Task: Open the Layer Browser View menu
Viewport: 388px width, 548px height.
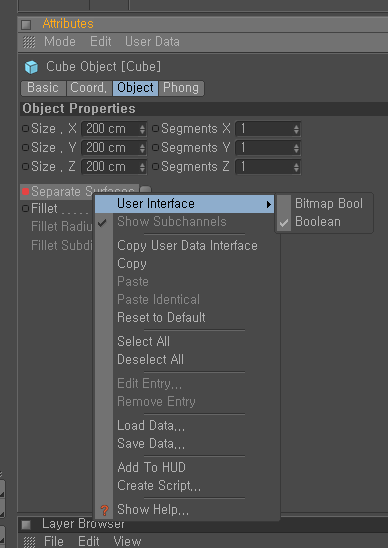Action: 127,541
